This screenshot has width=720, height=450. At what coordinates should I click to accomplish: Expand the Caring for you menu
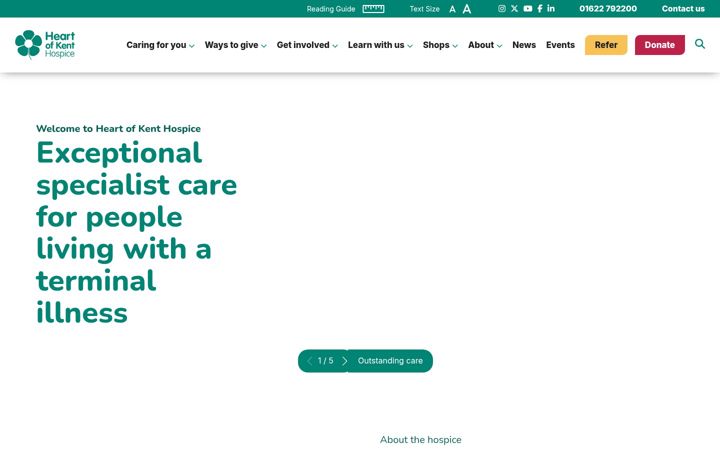tap(160, 45)
